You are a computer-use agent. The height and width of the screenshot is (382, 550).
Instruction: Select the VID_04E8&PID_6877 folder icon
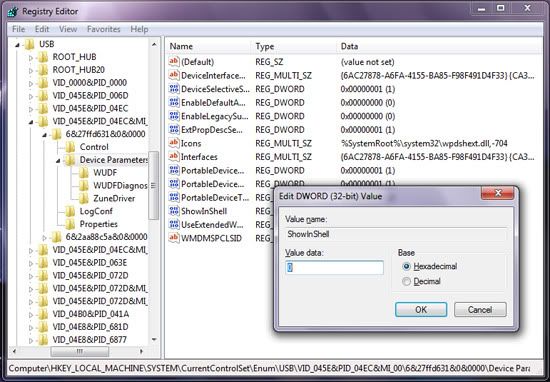tap(43, 340)
